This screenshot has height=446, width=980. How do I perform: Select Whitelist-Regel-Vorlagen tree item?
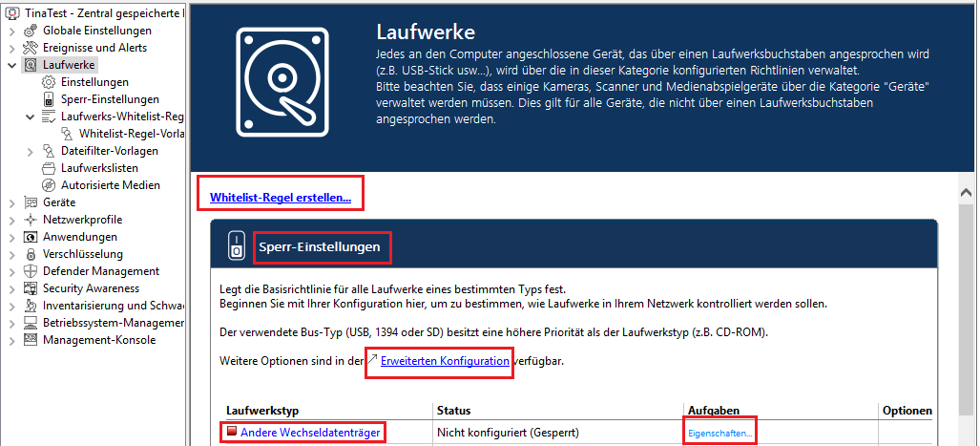[132, 134]
